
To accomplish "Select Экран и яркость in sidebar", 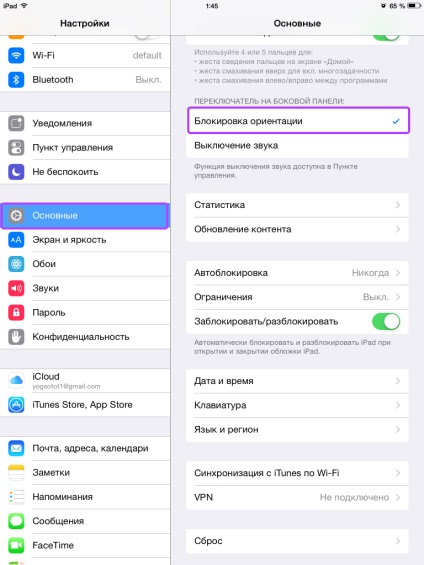I will click(85, 240).
